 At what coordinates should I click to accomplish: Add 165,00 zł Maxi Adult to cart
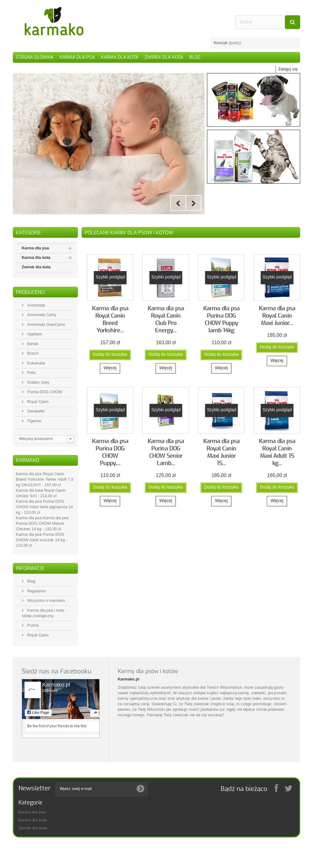(x=277, y=487)
